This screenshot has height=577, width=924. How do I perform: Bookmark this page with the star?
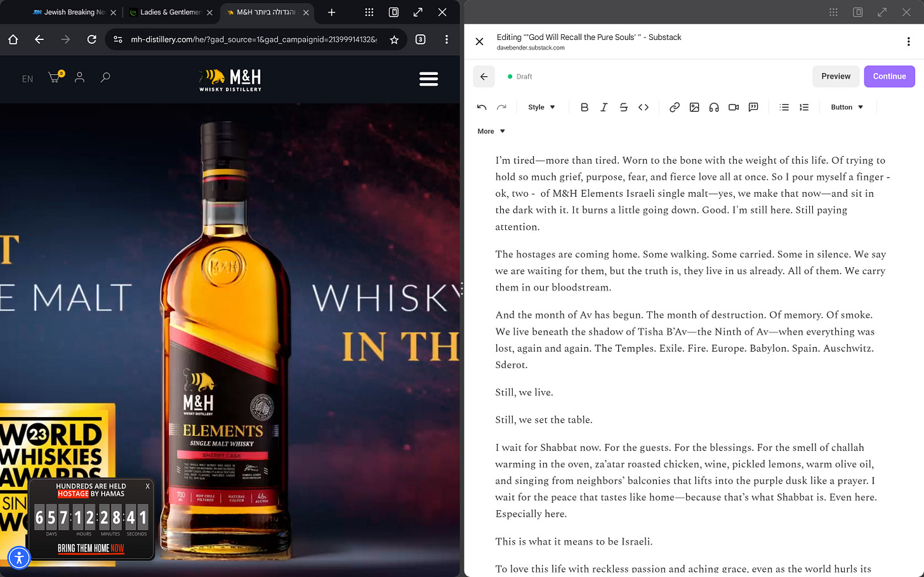pyautogui.click(x=394, y=39)
